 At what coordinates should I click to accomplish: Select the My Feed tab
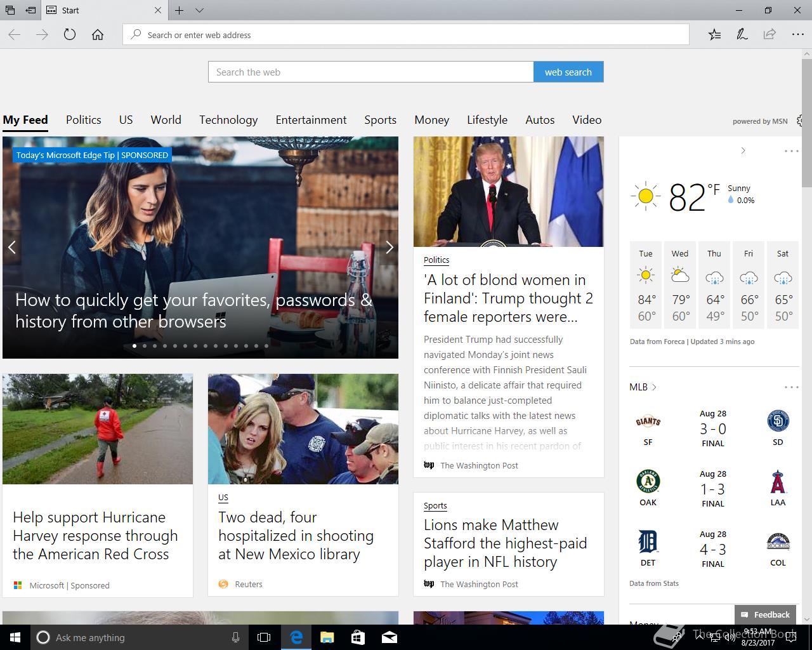[25, 120]
